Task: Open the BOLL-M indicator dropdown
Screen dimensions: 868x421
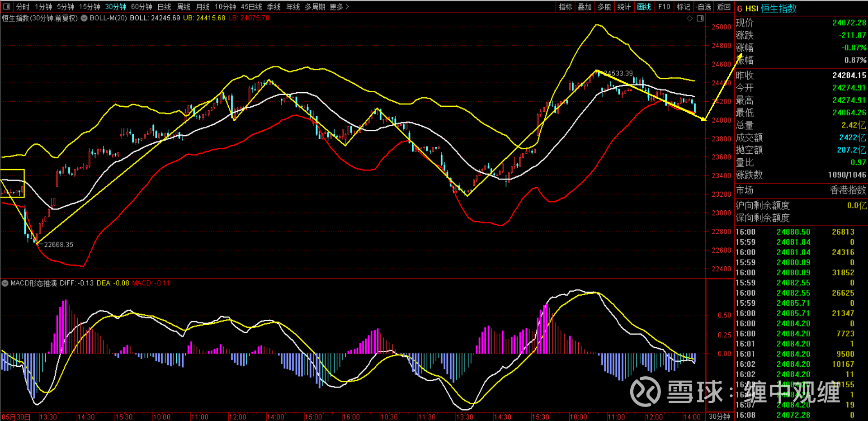Action: pos(84,19)
